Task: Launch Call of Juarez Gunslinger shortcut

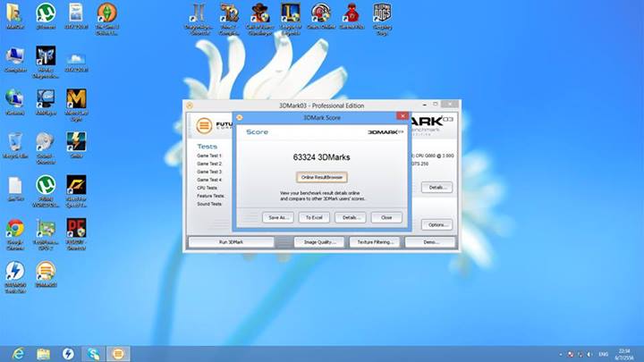Action: click(x=260, y=19)
